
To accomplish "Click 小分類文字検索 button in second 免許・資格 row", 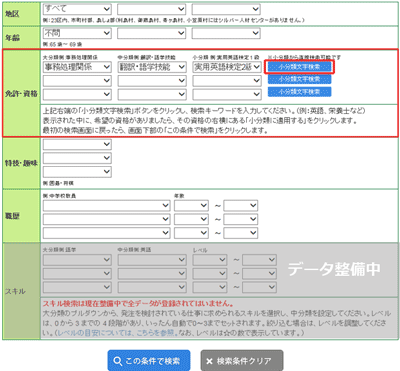I will click(x=299, y=79).
